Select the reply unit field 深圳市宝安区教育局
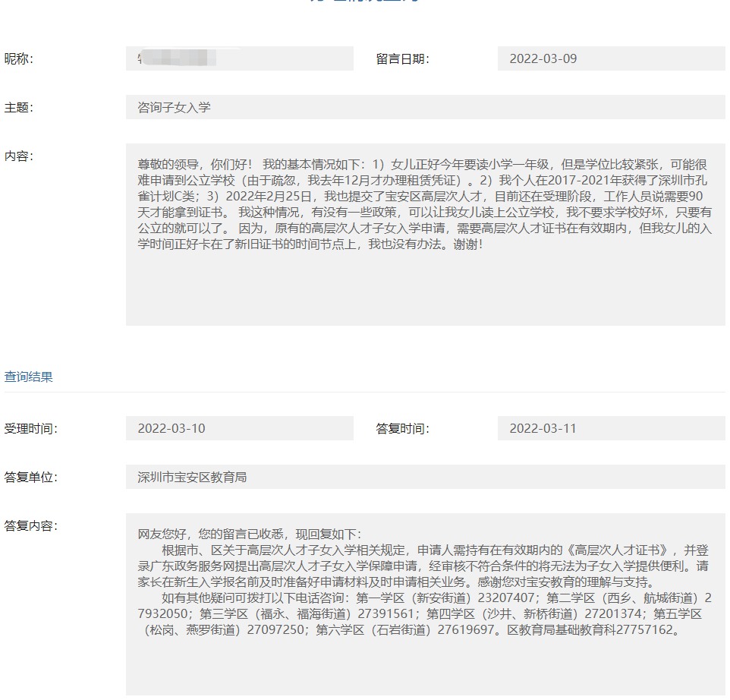Viewport: 730px width, 700px height. pyautogui.click(x=426, y=477)
